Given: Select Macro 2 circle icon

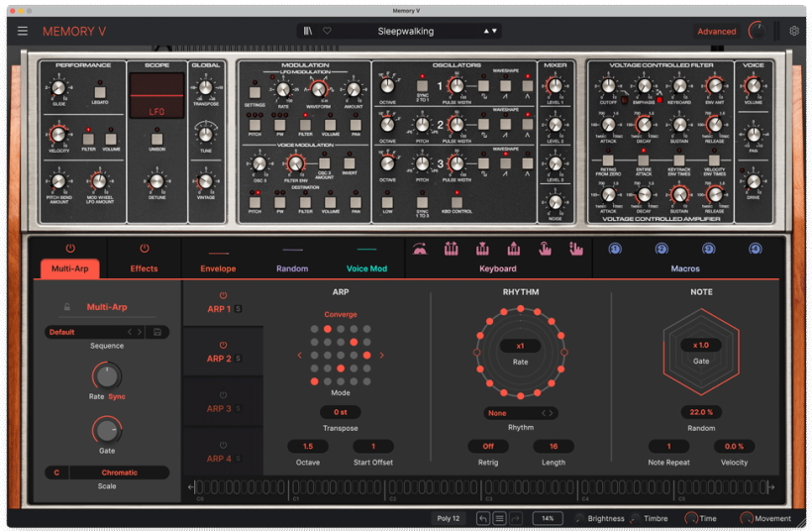Looking at the screenshot, I should click(661, 250).
